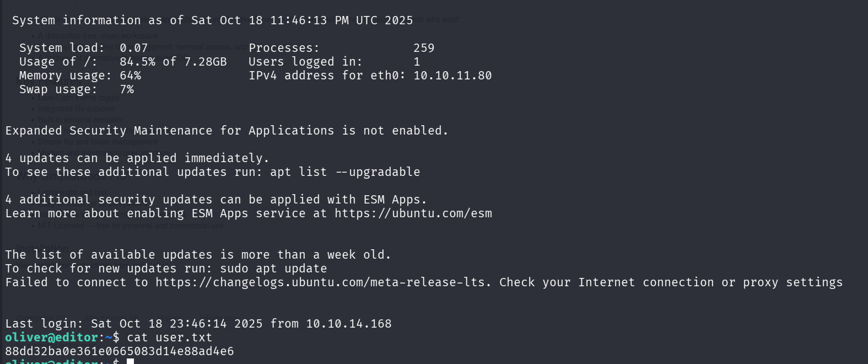Click the terminal cursor block at the prompt
The height and width of the screenshot is (364, 868).
tap(131, 361)
